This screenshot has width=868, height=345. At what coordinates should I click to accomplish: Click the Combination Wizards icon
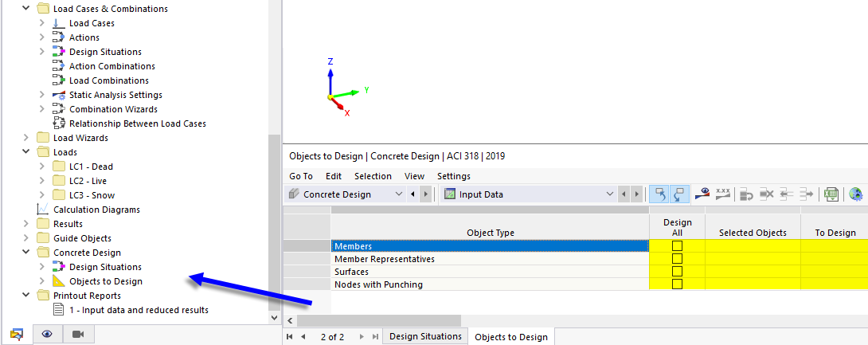[59, 110]
